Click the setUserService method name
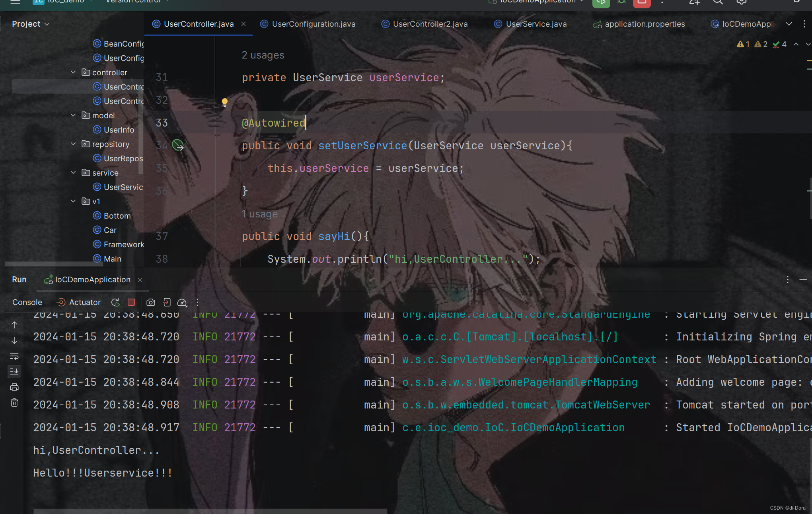Image resolution: width=812 pixels, height=514 pixels. click(362, 145)
